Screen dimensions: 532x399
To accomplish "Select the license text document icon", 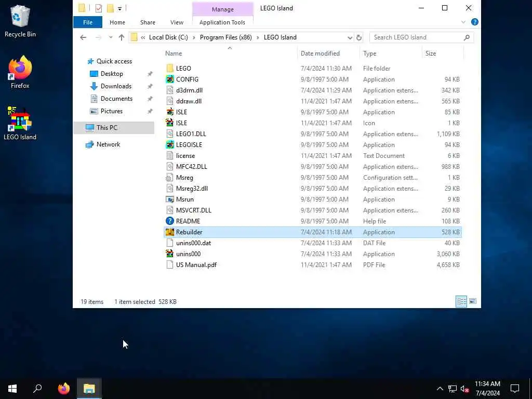I will point(170,155).
